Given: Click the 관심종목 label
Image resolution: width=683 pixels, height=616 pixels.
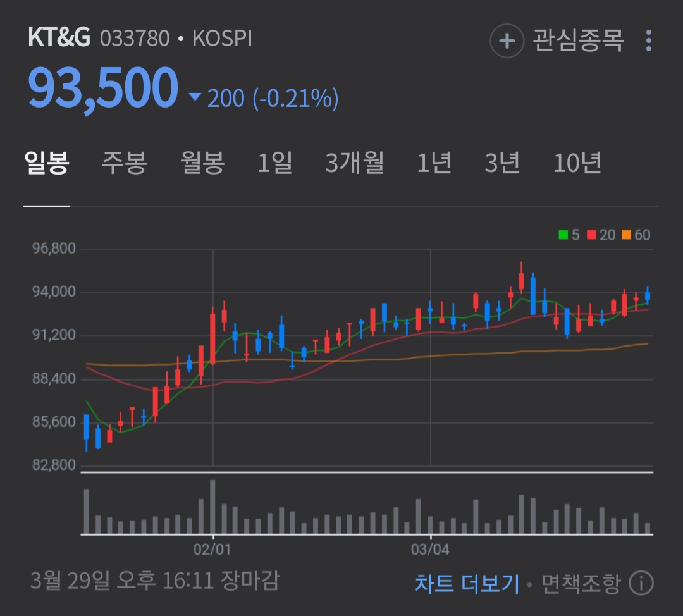Looking at the screenshot, I should point(579,40).
